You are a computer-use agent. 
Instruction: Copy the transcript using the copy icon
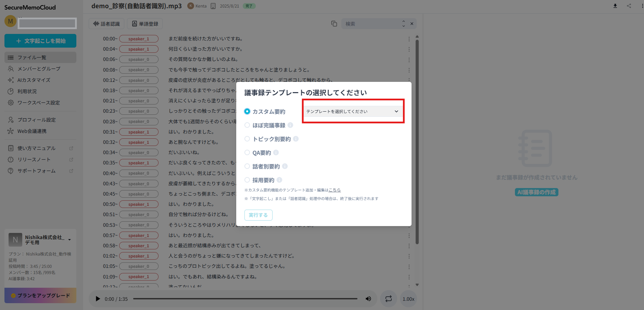[334, 24]
